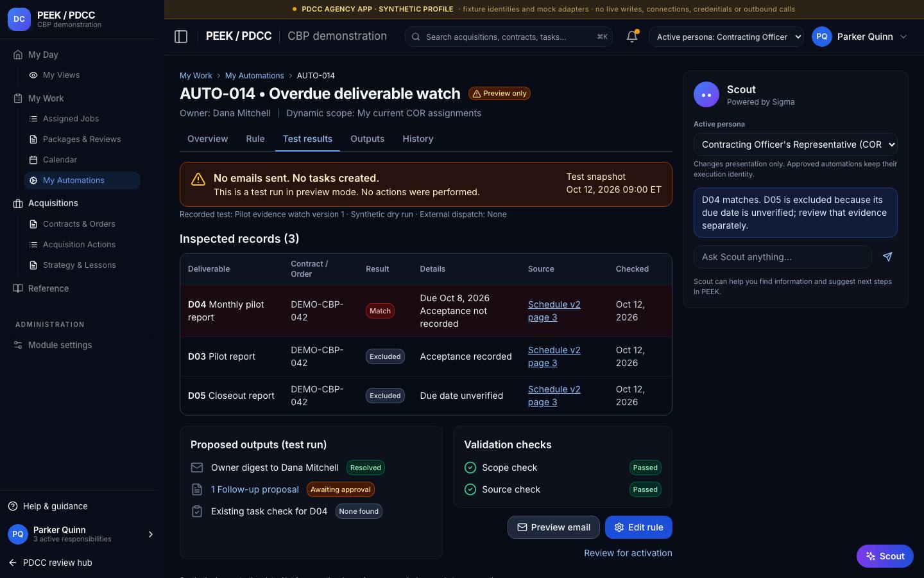The image size is (924, 578).
Task: Click the Help & guidance question icon
Action: pos(13,506)
